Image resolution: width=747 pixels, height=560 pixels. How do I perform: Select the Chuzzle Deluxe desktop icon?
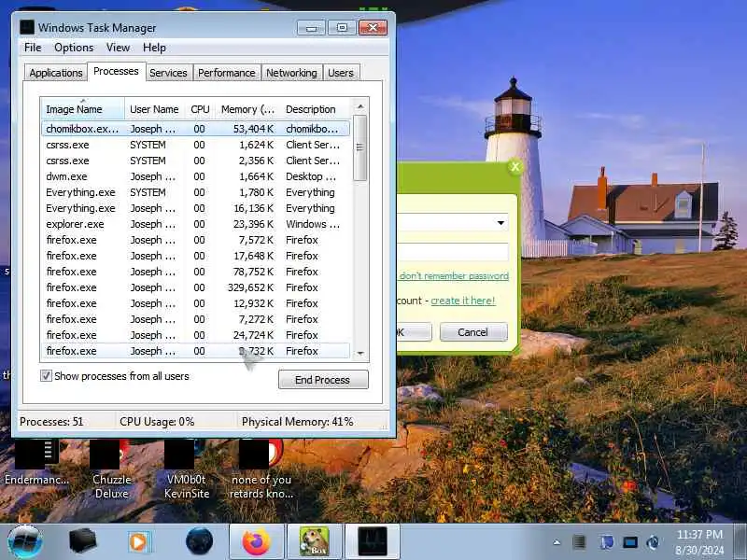tap(111, 469)
